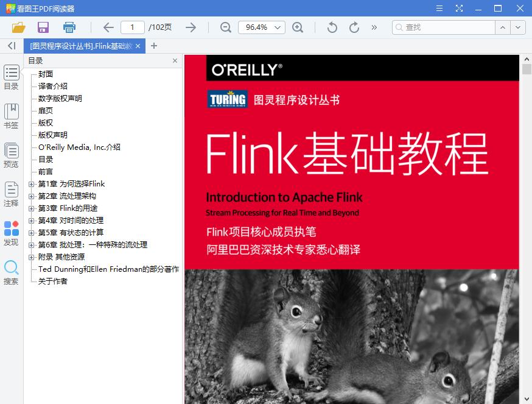Add a new tab with the plus button

(x=154, y=46)
